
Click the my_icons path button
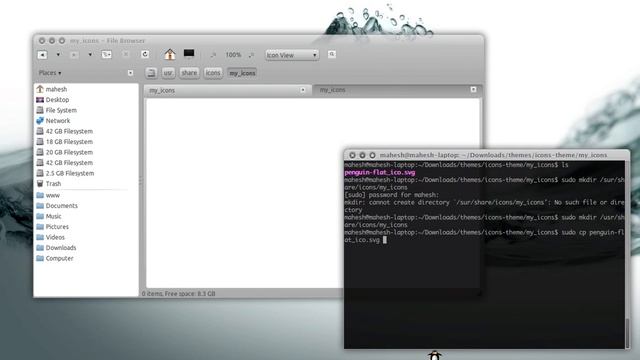click(x=242, y=73)
